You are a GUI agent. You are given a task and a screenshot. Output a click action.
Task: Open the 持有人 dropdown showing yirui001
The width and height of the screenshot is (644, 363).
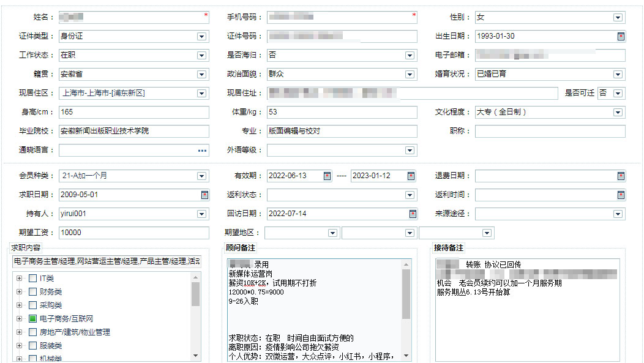[x=201, y=214]
